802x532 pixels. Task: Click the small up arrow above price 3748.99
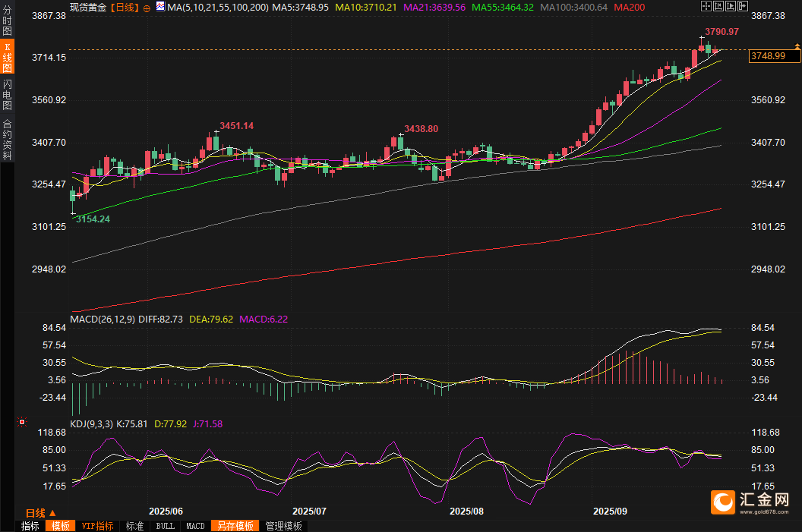pos(797,47)
